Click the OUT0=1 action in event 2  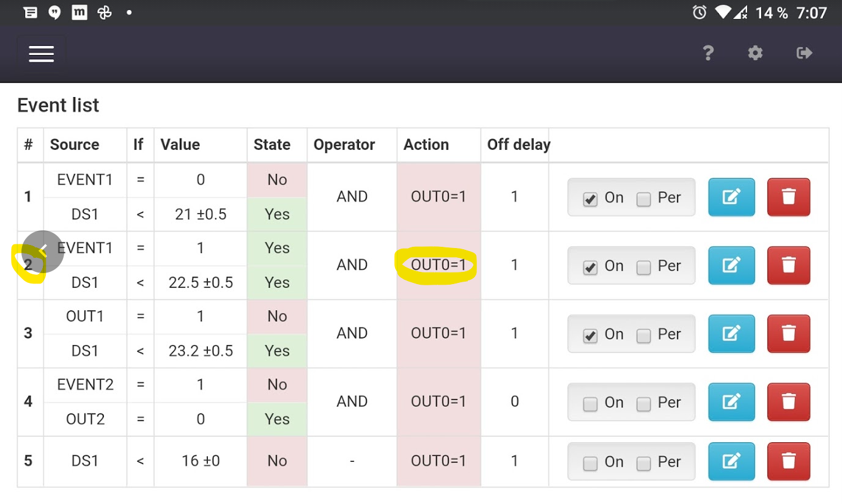point(438,265)
